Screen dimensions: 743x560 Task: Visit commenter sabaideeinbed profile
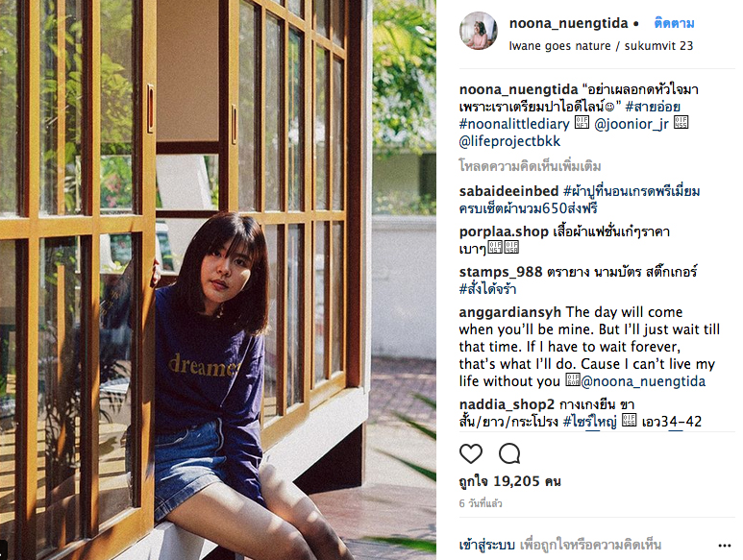508,191
